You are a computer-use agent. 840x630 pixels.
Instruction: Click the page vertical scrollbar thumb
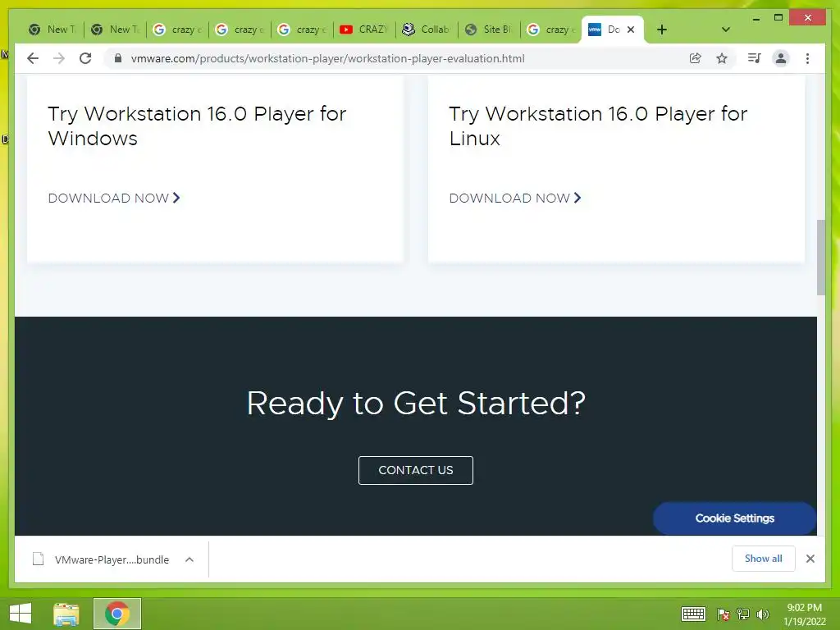coord(820,257)
